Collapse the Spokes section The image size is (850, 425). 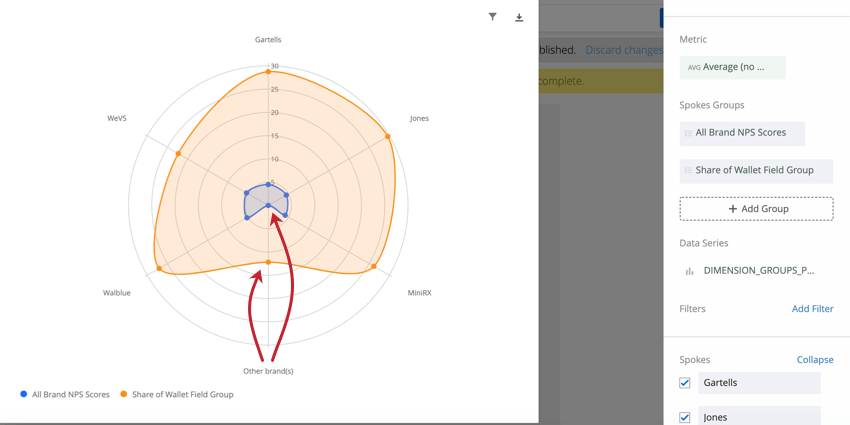[815, 360]
